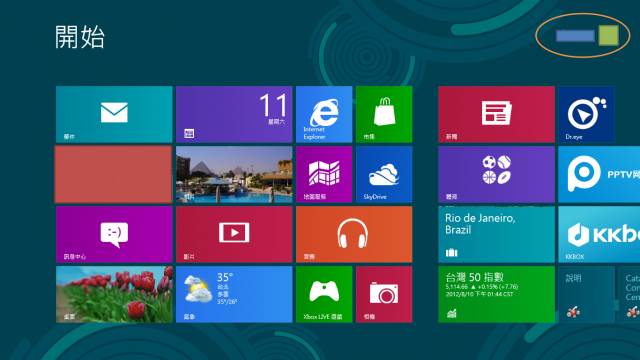
Task: Open the Maps tile
Action: 324,174
